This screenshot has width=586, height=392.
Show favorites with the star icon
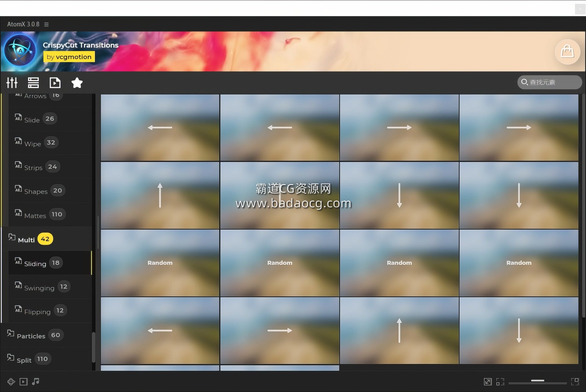pos(77,83)
